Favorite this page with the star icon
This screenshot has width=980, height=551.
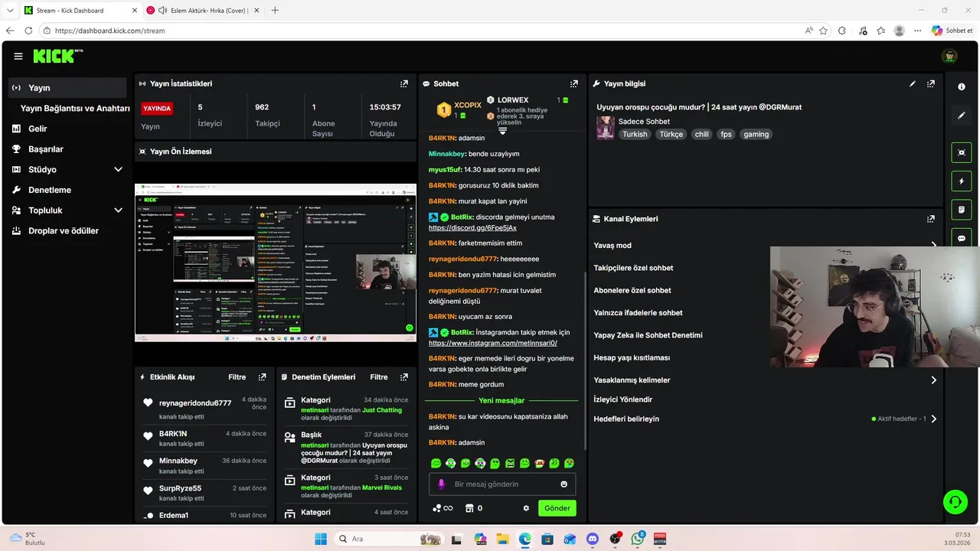[823, 31]
